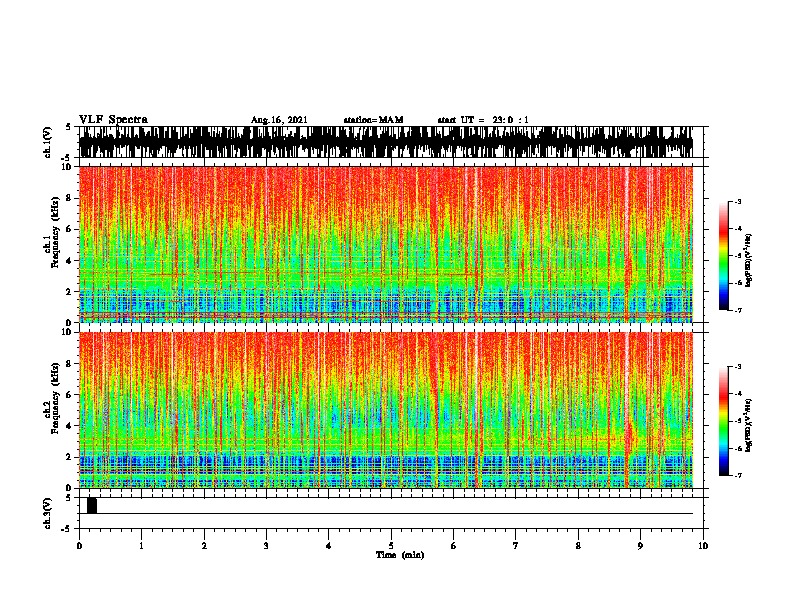Click the ch.1 spectrogram color scale bar
The width and height of the screenshot is (792, 612).
tap(723, 256)
